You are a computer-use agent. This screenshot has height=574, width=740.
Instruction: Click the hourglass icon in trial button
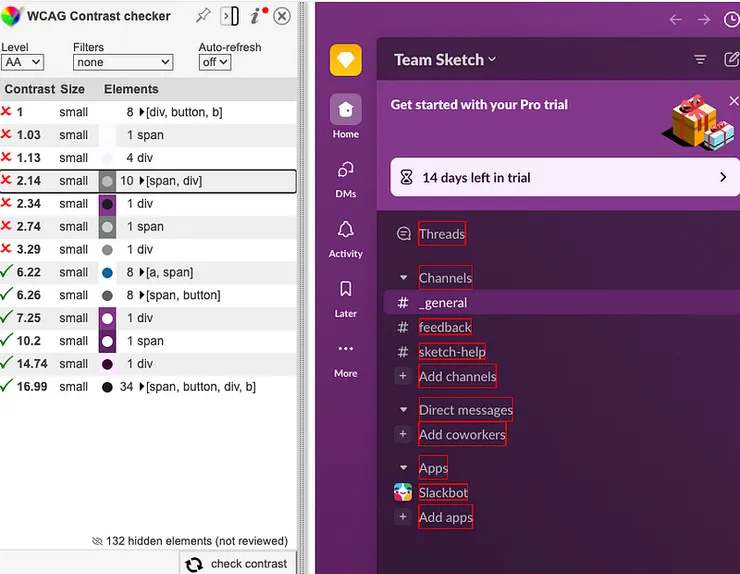[406, 177]
